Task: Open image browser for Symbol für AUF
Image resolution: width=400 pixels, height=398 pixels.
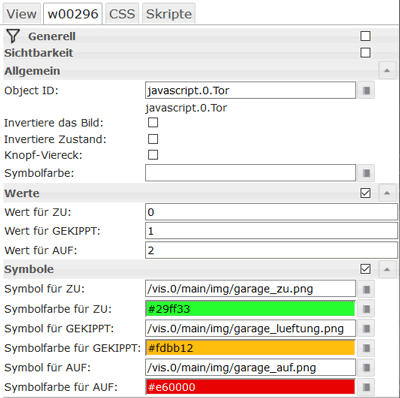Action: tap(366, 368)
